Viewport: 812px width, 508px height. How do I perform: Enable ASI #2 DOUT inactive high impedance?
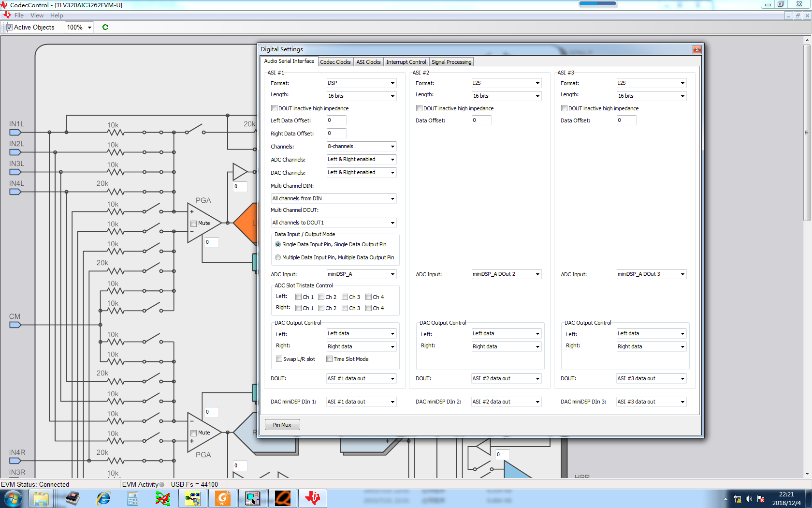(x=419, y=108)
